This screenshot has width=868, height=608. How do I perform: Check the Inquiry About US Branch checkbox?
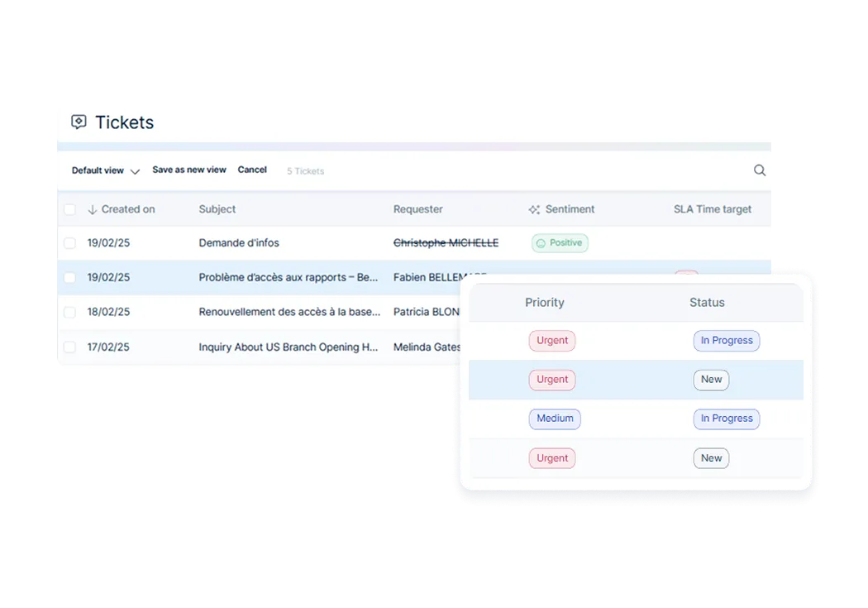pyautogui.click(x=69, y=347)
